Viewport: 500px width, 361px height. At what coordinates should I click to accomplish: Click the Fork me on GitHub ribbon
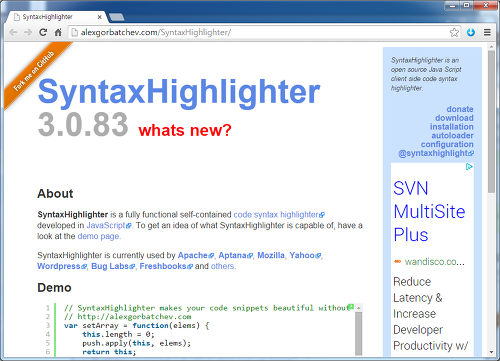(35, 72)
